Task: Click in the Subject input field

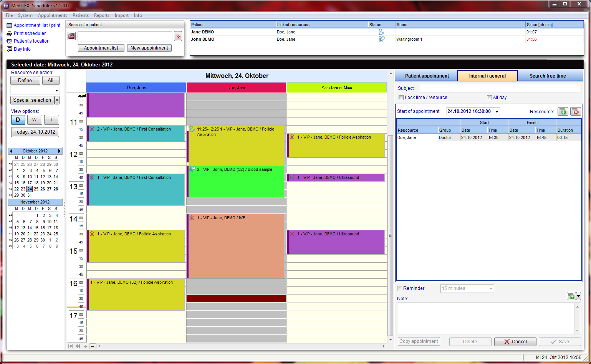Action: (x=500, y=88)
